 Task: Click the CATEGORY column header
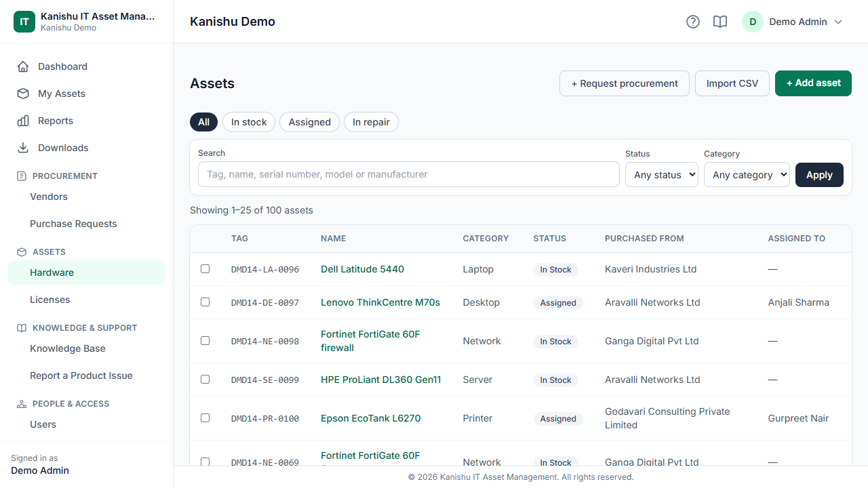tap(486, 239)
